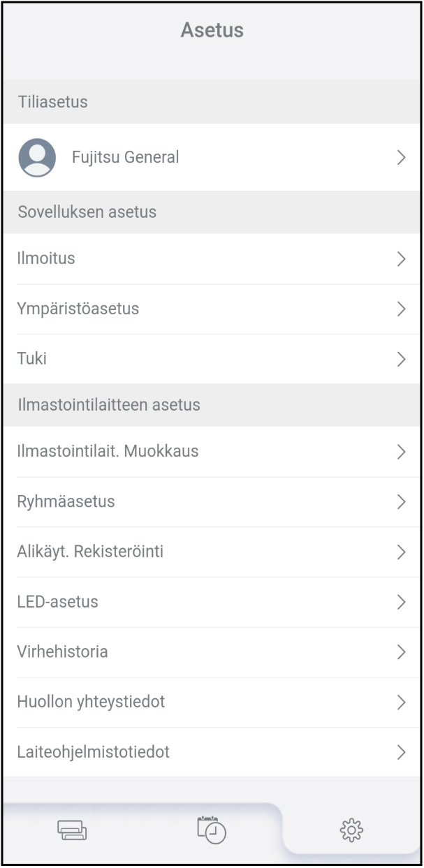424x868 pixels.
Task: Open Ilmoitus notification settings
Action: [x=212, y=259]
